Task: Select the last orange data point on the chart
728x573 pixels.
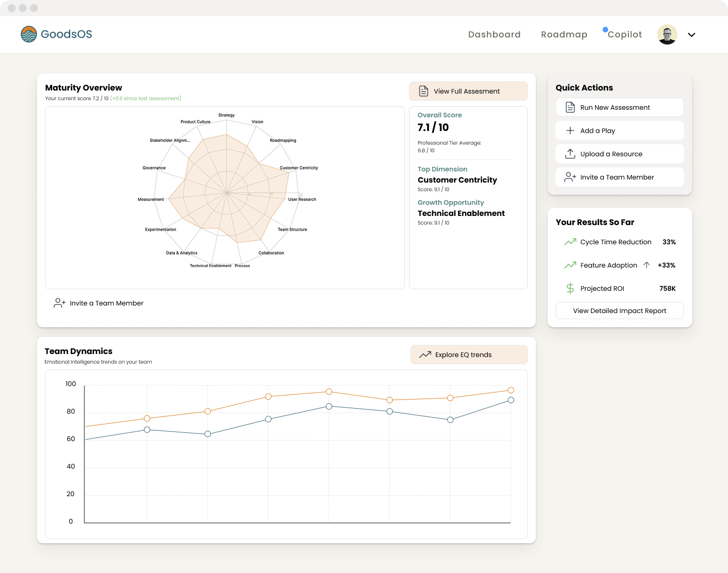Action: pyautogui.click(x=511, y=390)
